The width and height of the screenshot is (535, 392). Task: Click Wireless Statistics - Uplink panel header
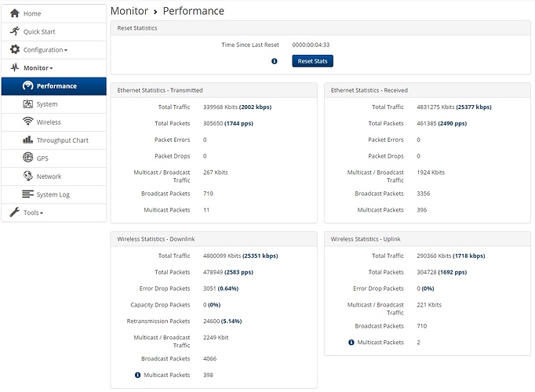click(428, 239)
